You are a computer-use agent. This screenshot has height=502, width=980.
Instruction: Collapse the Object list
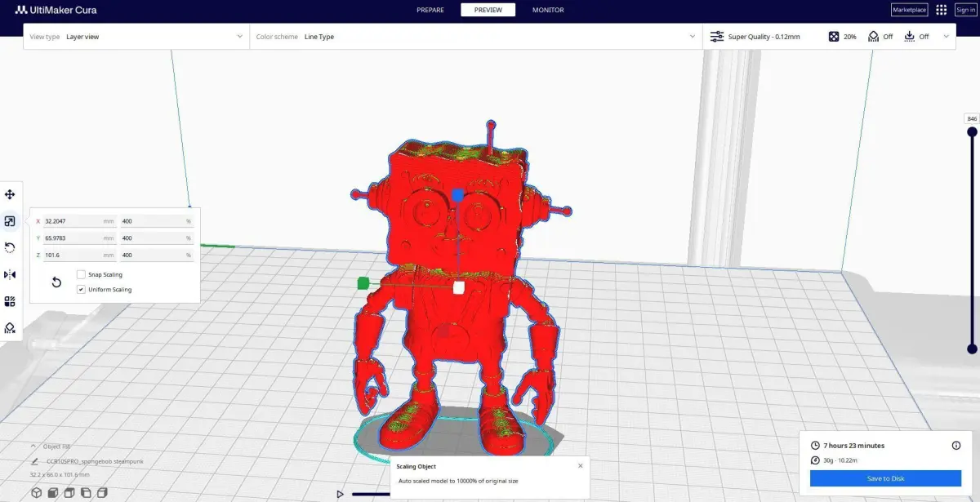[33, 446]
